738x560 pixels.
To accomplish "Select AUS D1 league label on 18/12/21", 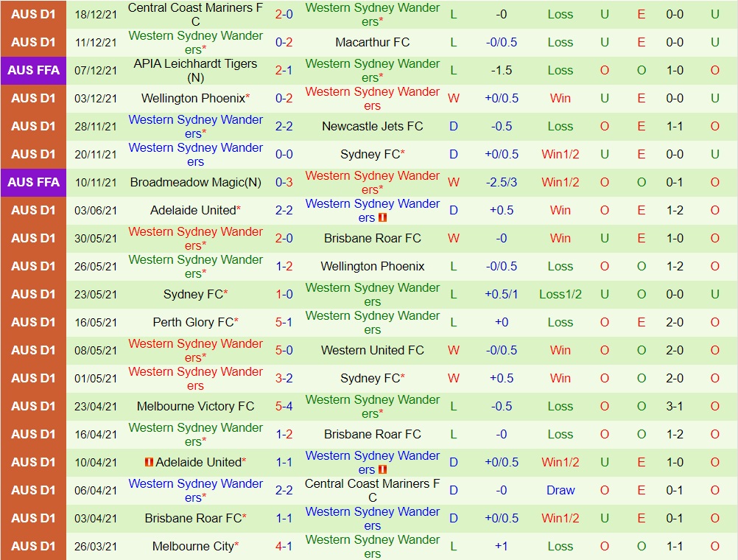I will 33,15.
